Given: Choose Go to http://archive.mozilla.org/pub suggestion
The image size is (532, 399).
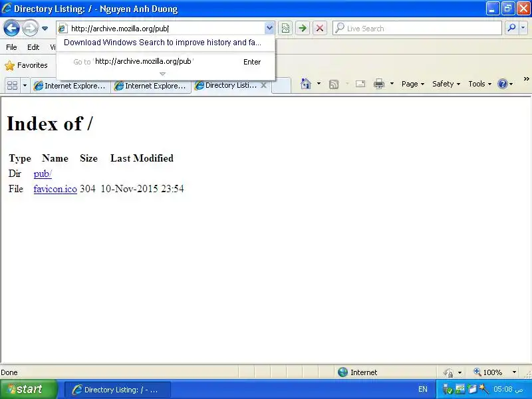Looking at the screenshot, I should point(166,62).
